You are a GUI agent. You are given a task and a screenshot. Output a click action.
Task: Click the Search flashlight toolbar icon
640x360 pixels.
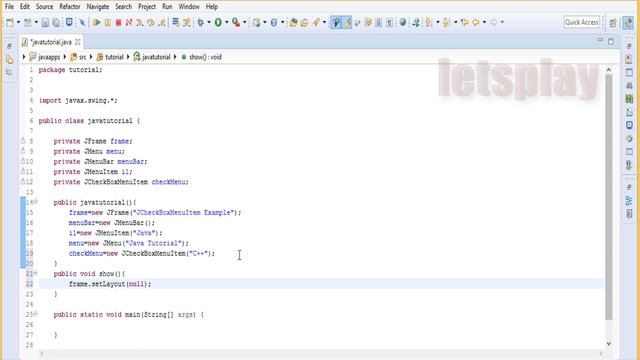(x=316, y=22)
